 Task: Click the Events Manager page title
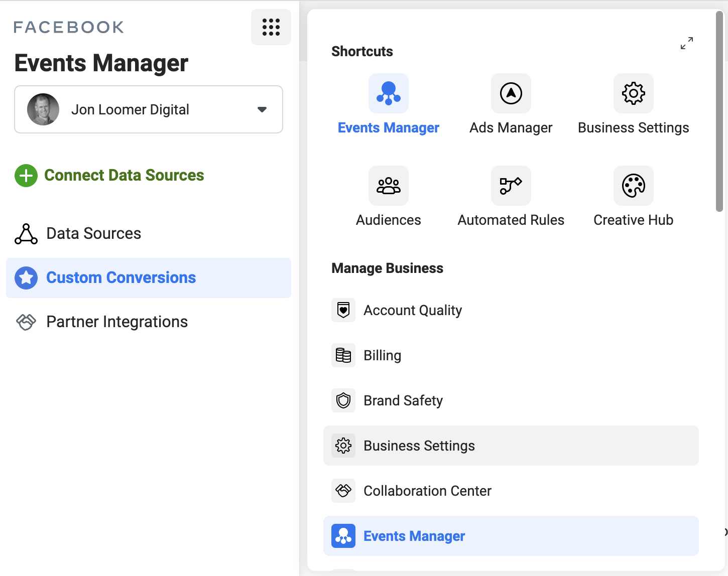(101, 63)
